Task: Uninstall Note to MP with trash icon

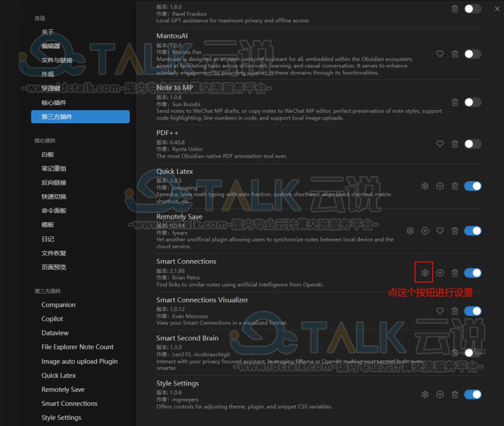Action: pos(455,102)
